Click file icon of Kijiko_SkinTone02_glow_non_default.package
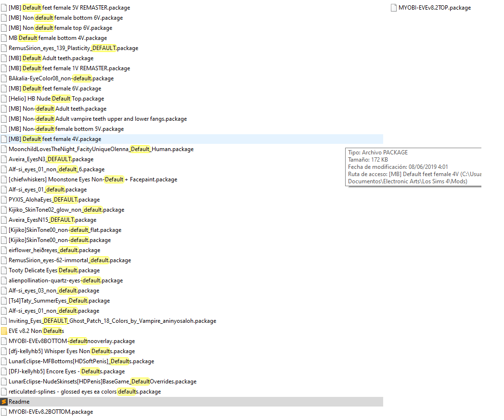 click(x=4, y=210)
